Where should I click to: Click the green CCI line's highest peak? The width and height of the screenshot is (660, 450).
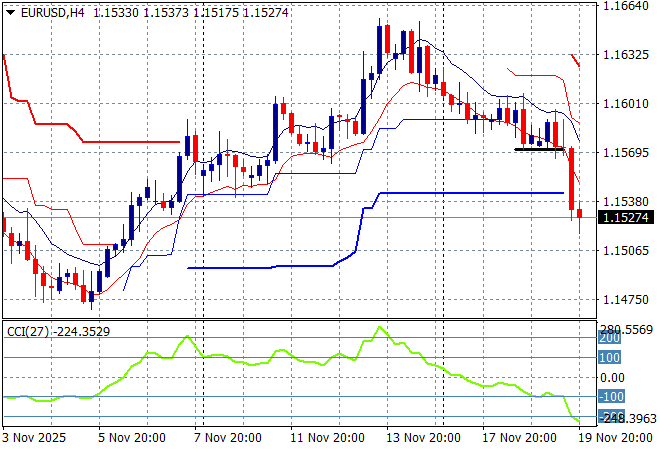(x=380, y=327)
